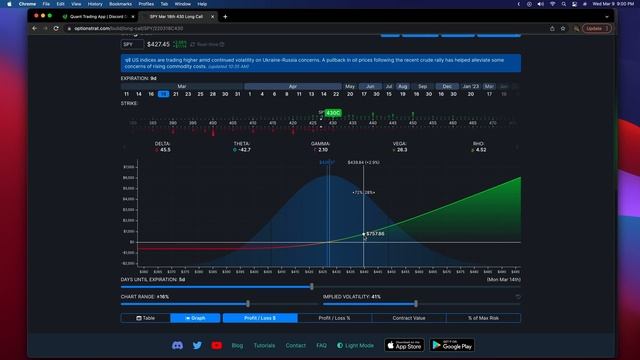Toggle the Real-time option beside the price
Screen dimensions: 640x360
pyautogui.click(x=207, y=44)
